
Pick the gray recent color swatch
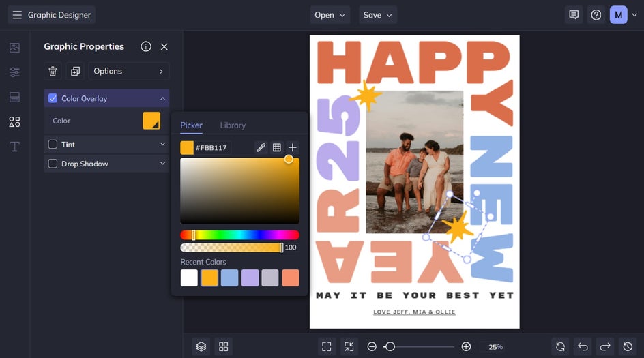click(x=270, y=278)
